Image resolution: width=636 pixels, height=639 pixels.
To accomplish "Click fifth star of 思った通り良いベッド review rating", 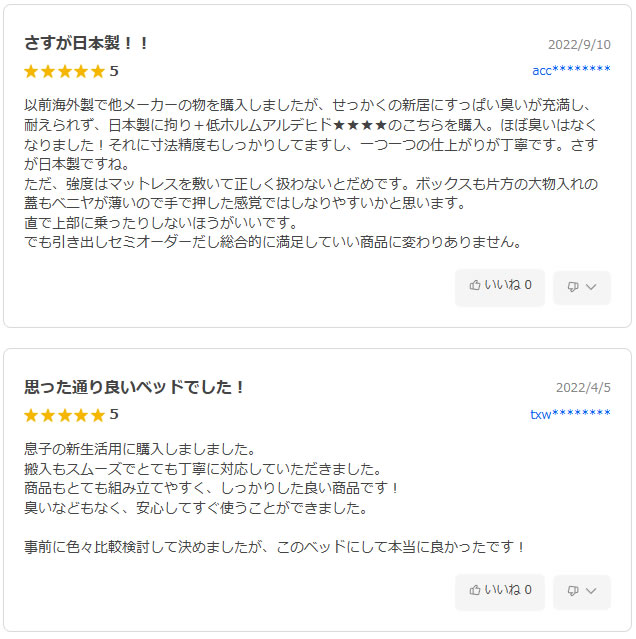I will pyautogui.click(x=97, y=415).
